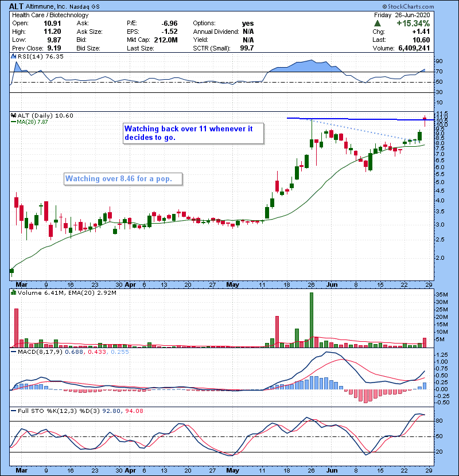The height and width of the screenshot is (476, 459).
Task: Click the header Volume value 6,409,241
Action: pos(414,48)
